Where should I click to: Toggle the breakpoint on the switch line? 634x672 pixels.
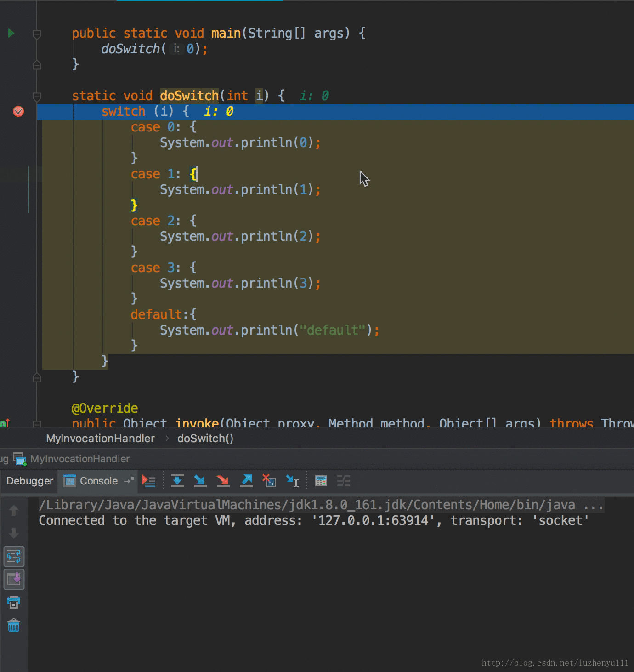click(x=18, y=111)
